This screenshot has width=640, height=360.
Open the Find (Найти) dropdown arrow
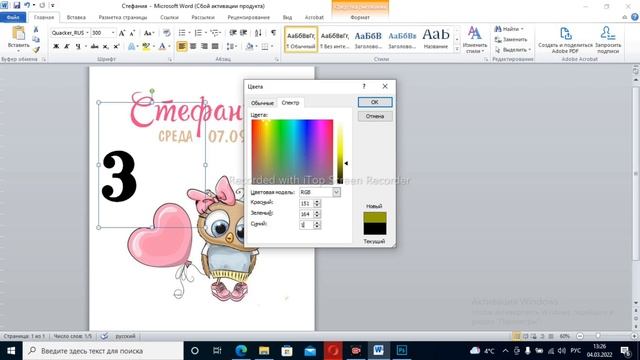(522, 29)
